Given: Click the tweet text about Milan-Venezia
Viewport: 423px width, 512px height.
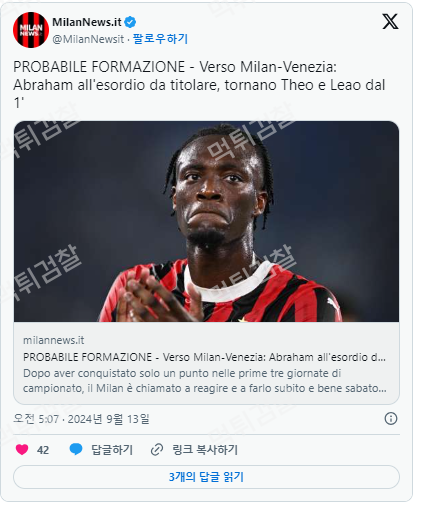Looking at the screenshot, I should coord(199,85).
